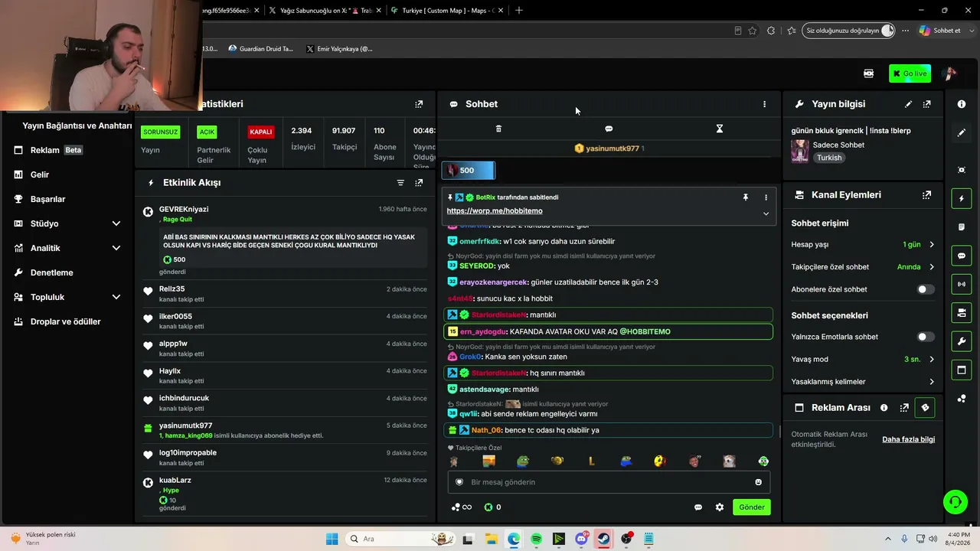Click the green support headset button
This screenshot has height=551, width=980.
point(955,502)
